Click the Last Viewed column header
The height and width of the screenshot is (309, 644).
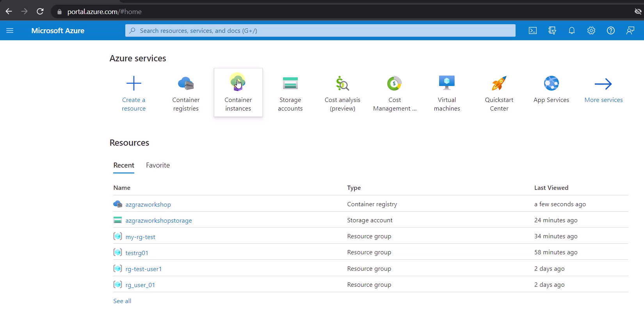pos(551,188)
